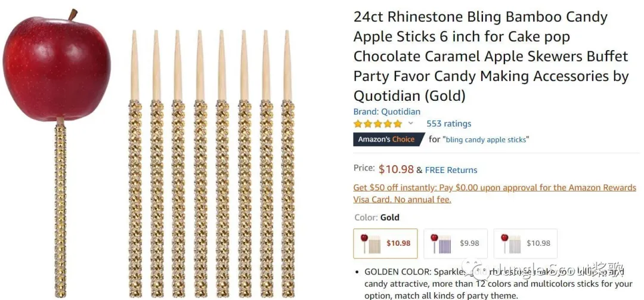Screen dimensions: 644x300
Task: Open the 553 ratings link
Action: point(448,123)
